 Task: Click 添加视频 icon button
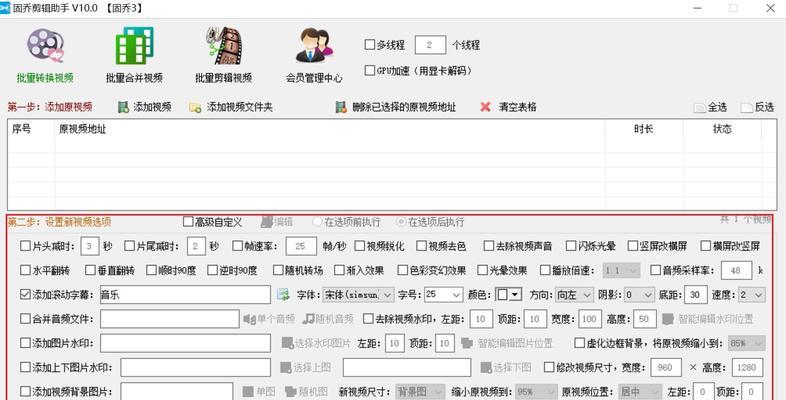coord(123,107)
